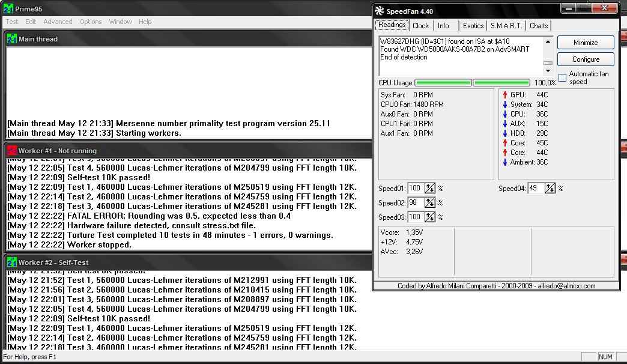Click the 'Starting workers.' line in Main thread
The width and height of the screenshot is (627, 364).
coord(94,133)
